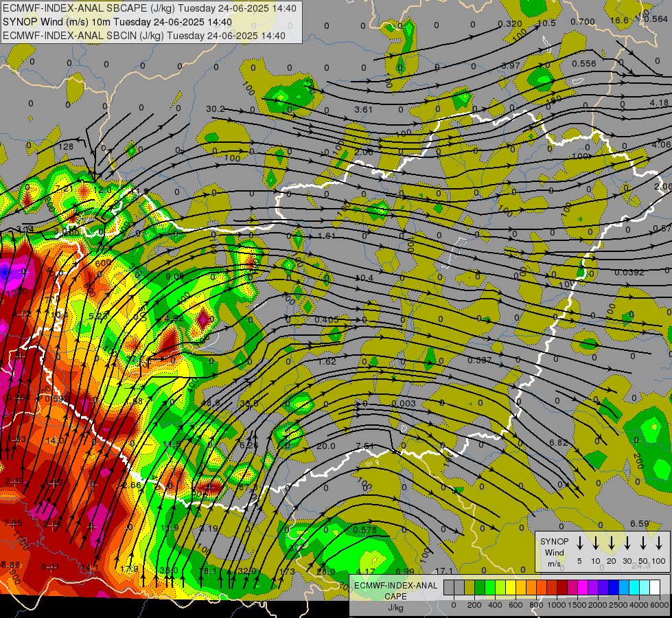672x618 pixels.
Task: Click the 6.59 value above the wind legend
Action: (x=640, y=524)
